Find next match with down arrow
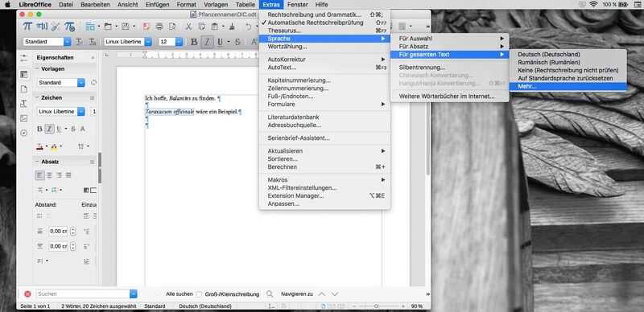The image size is (644, 312). pyautogui.click(x=335, y=294)
